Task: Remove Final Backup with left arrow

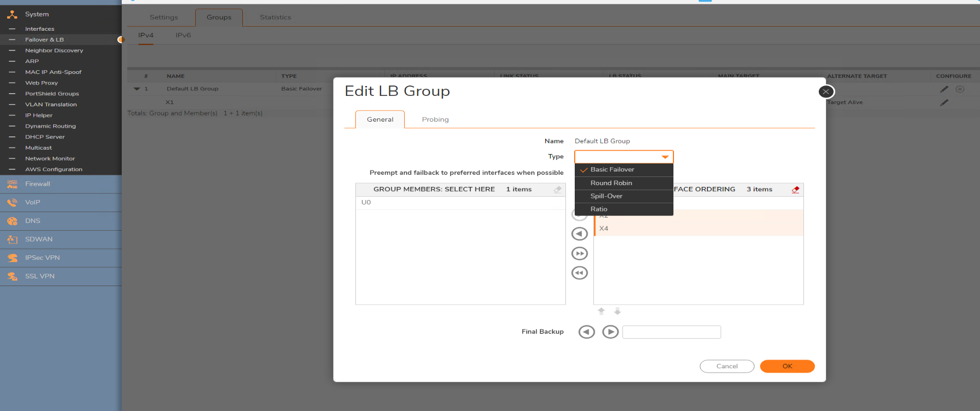Action: coord(587,332)
